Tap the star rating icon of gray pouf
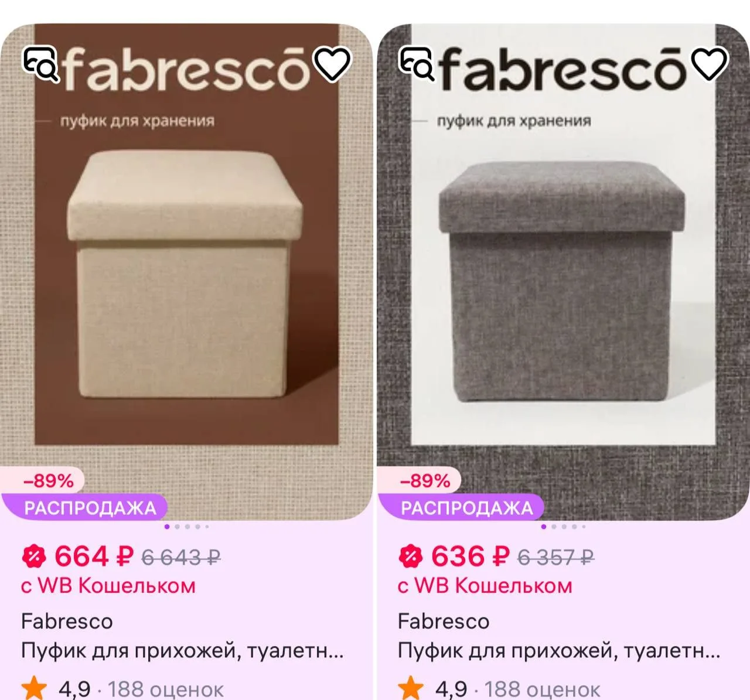Screen dimensions: 750x700 coord(411,688)
